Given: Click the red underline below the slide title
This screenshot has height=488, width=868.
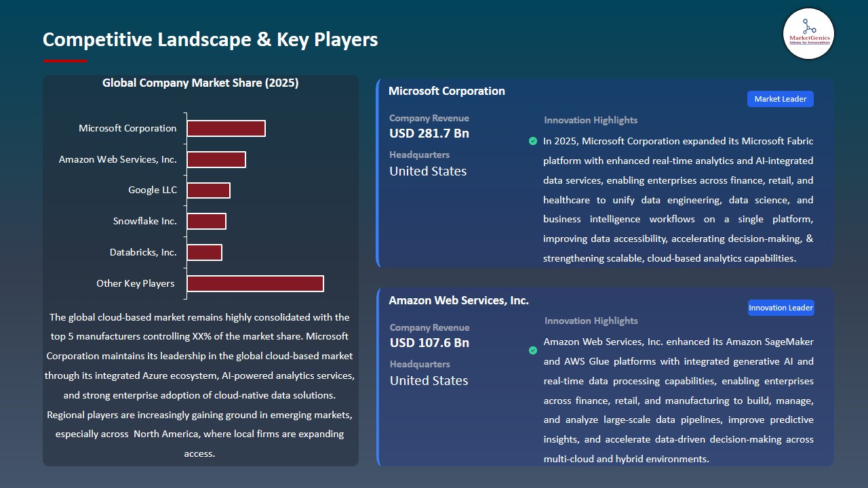Looking at the screenshot, I should (64, 60).
